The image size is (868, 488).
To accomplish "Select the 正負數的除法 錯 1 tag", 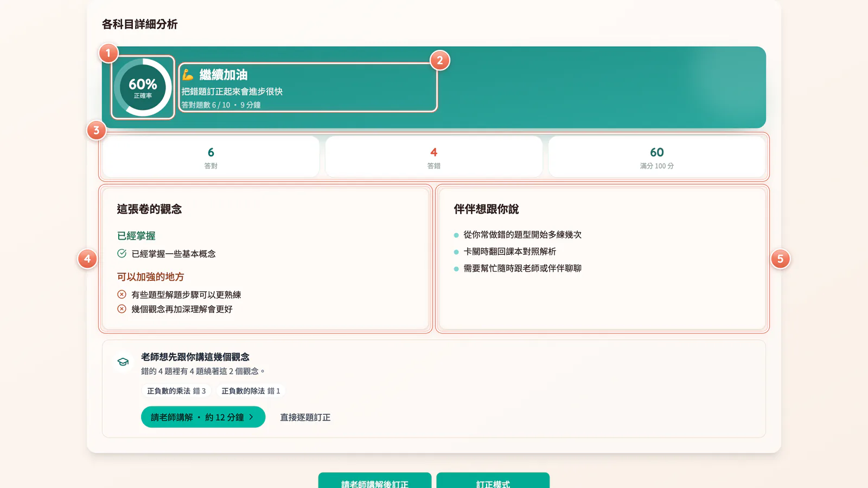I will coord(251,391).
